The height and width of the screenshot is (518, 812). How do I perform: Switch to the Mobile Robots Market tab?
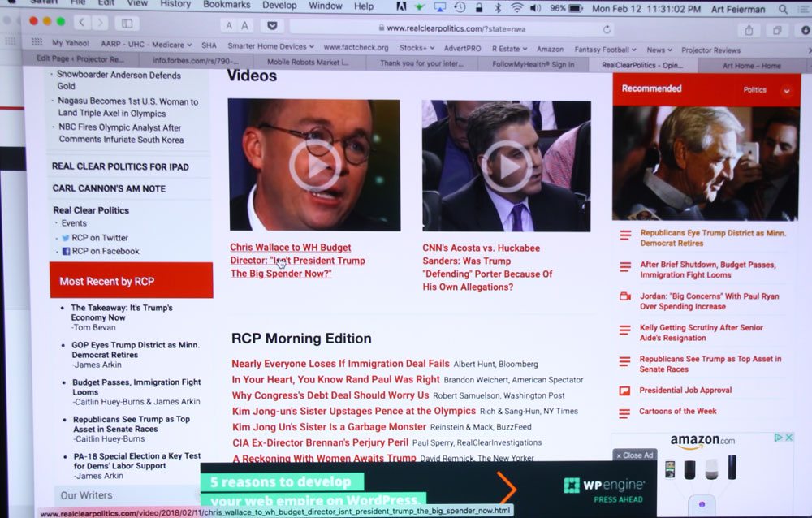pos(308,63)
